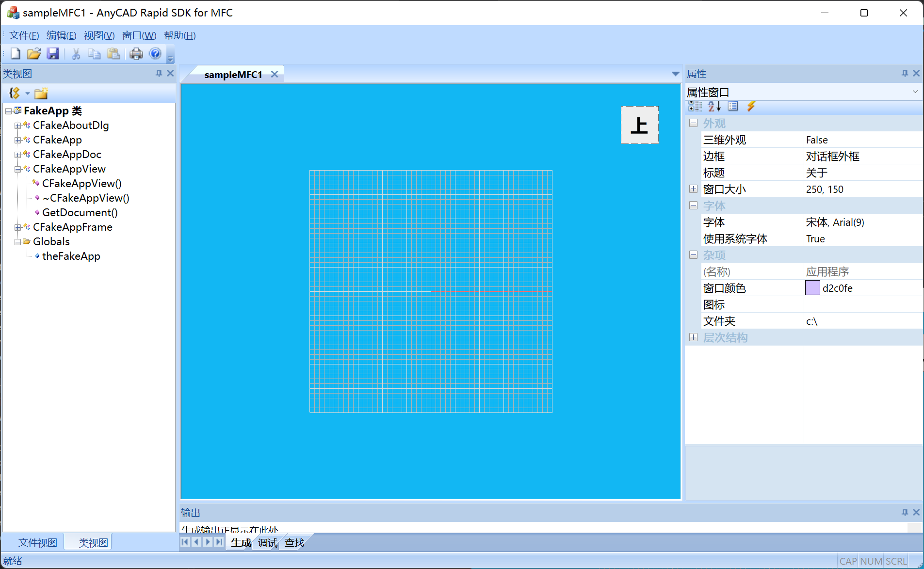Collapse the CFakeAppView tree node

(x=17, y=169)
